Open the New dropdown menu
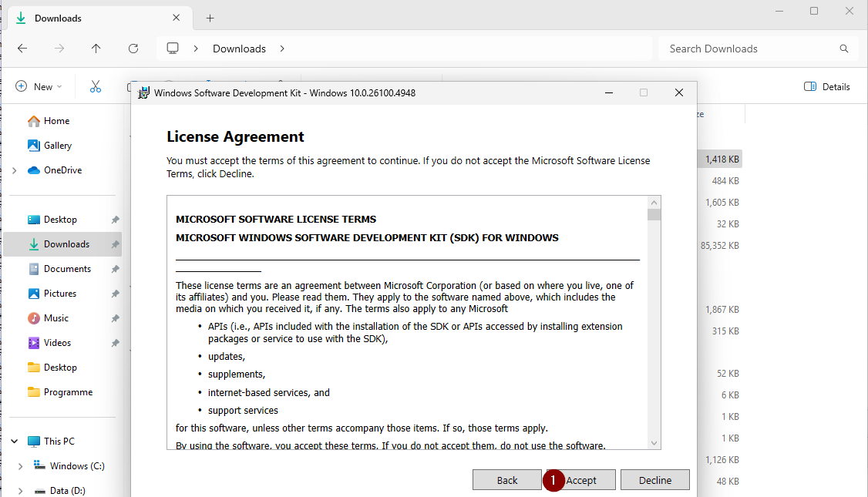The image size is (868, 497). 39,86
